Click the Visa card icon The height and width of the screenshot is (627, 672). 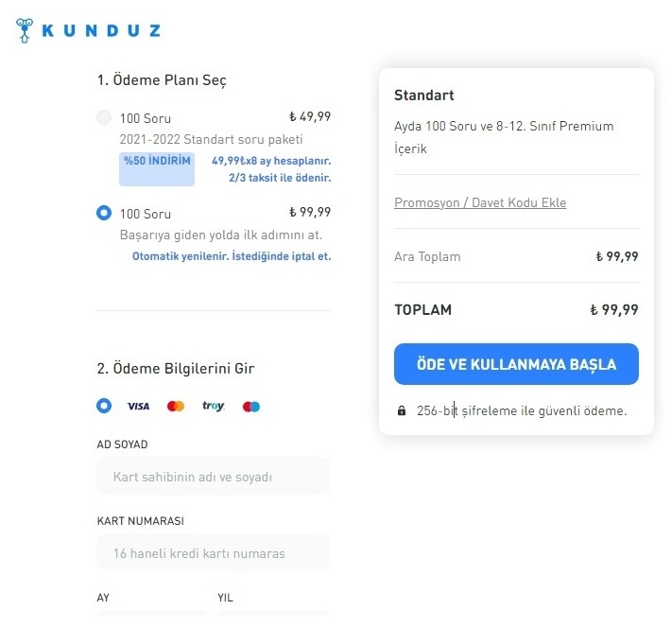point(138,407)
